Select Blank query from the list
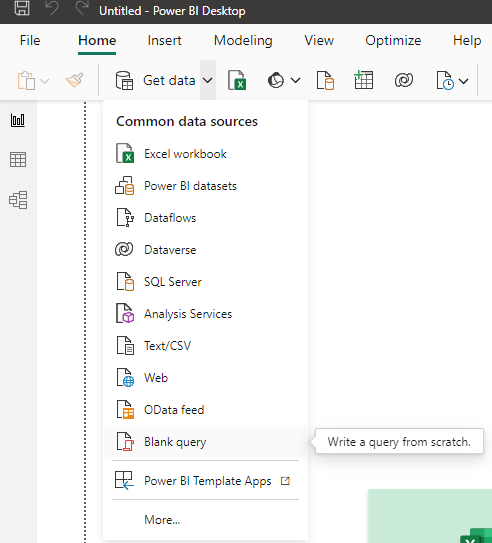Image resolution: width=492 pixels, height=543 pixels. pos(205,442)
